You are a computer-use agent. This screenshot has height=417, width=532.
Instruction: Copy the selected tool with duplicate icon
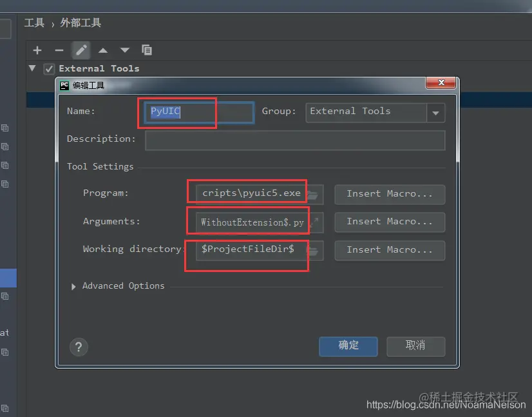coord(147,50)
